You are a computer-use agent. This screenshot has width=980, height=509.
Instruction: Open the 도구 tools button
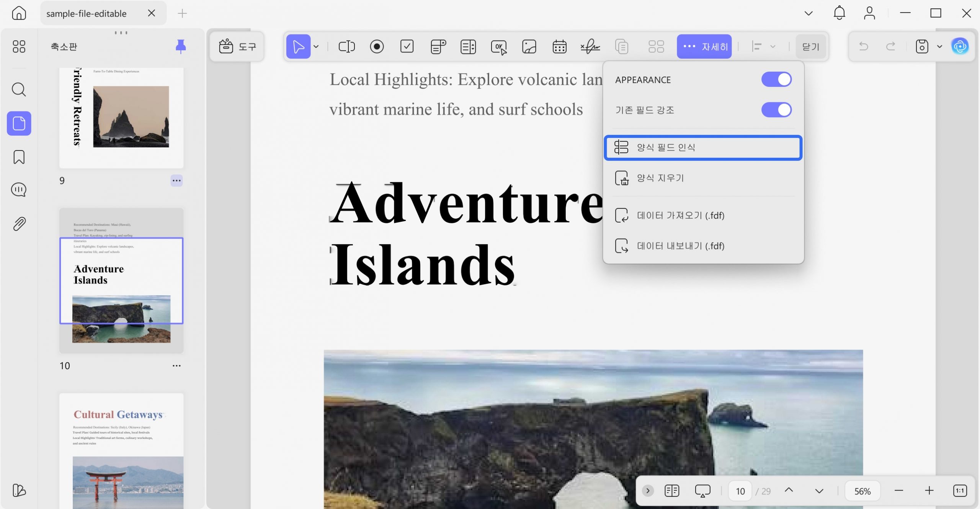[x=237, y=47]
